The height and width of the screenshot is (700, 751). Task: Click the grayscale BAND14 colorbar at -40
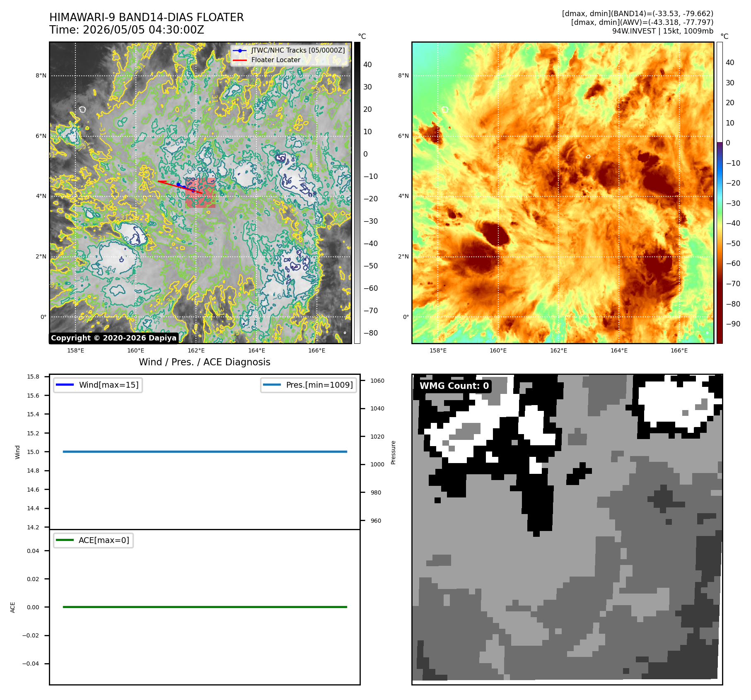pyautogui.click(x=357, y=244)
